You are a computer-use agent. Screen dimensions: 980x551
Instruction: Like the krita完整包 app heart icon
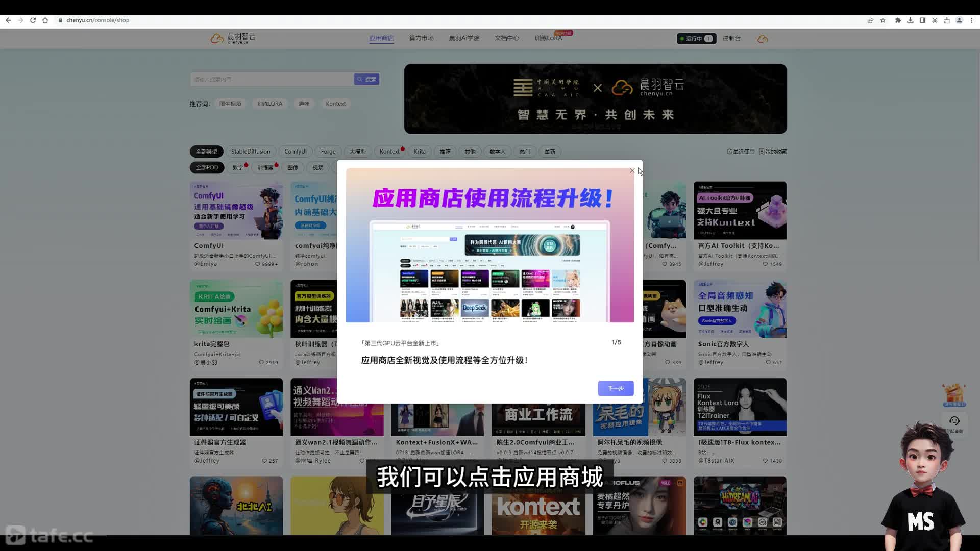[x=261, y=363]
